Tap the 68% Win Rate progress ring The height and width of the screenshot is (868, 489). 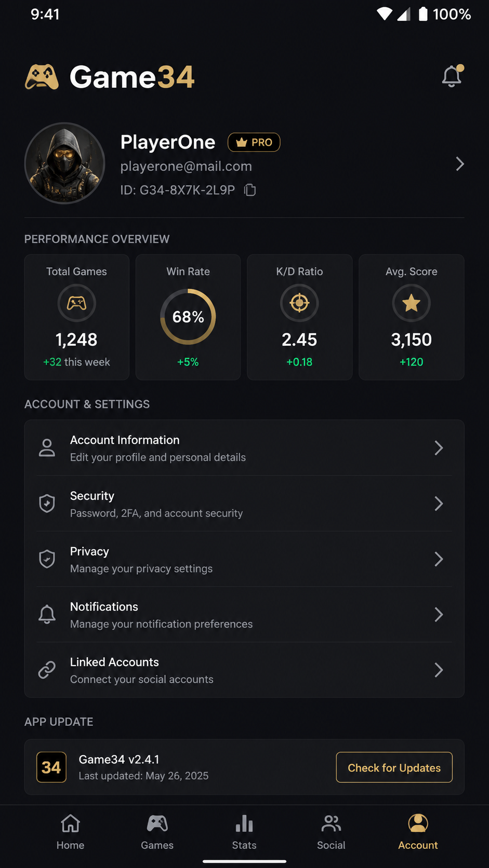188,317
